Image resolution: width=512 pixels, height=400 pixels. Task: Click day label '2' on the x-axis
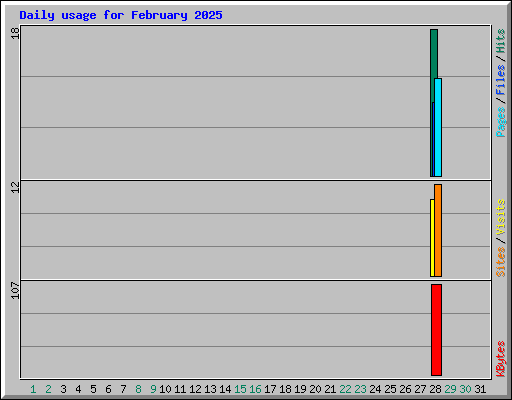click(x=48, y=389)
